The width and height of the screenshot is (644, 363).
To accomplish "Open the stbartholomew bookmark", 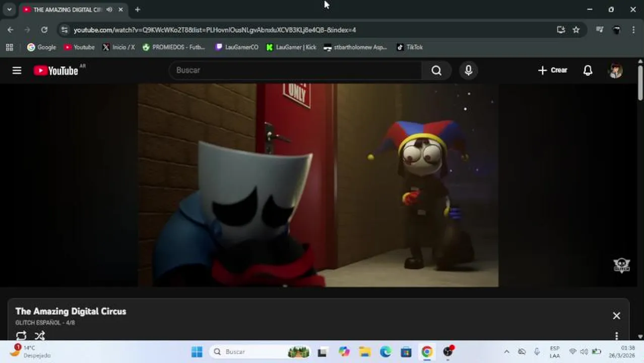I will [355, 47].
